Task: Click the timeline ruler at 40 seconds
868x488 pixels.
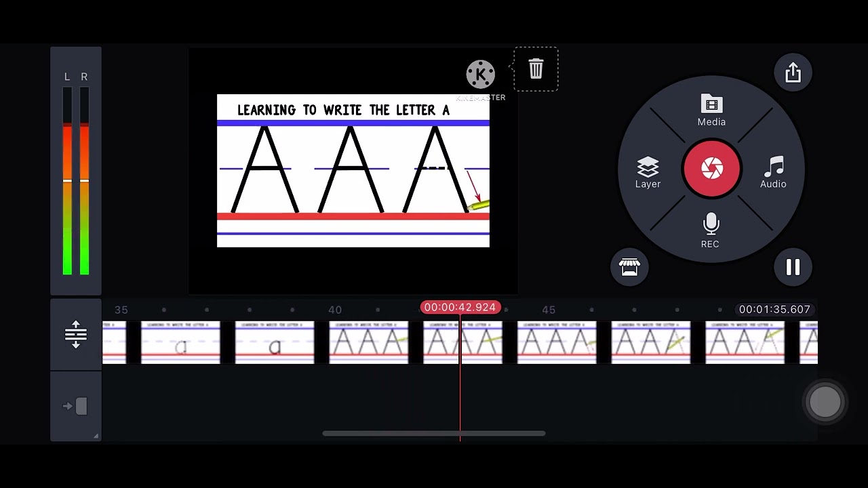Action: coord(335,310)
